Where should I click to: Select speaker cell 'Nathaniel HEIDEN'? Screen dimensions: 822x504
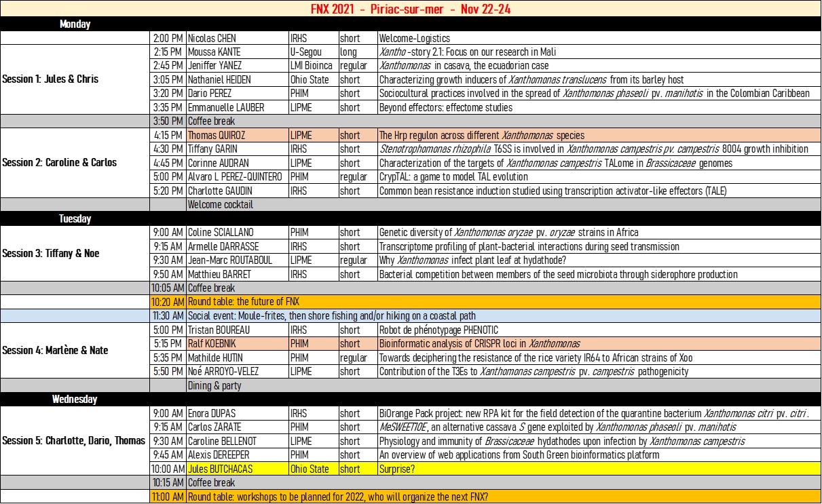pos(237,80)
